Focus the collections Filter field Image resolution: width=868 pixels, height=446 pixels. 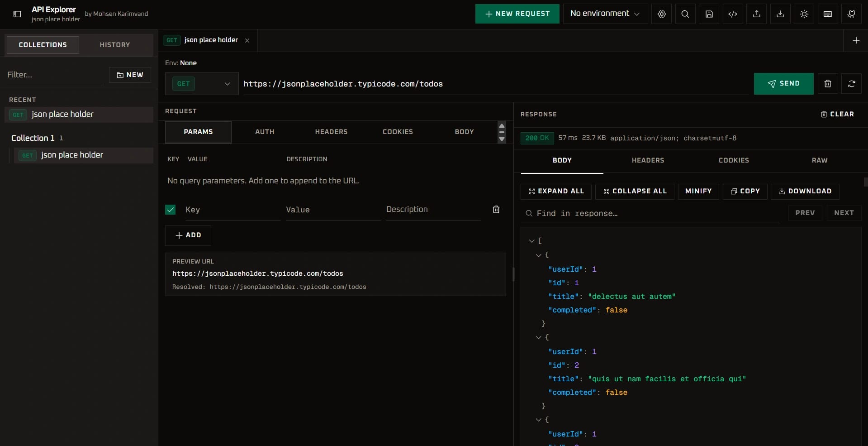[55, 75]
